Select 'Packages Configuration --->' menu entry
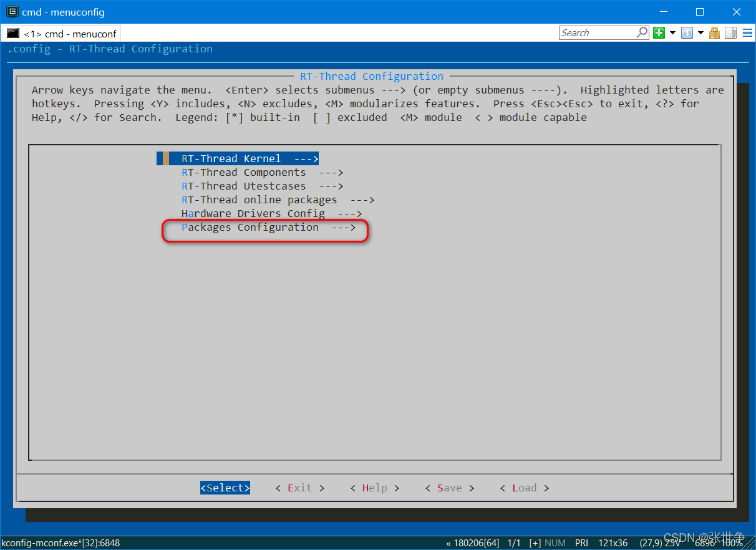This screenshot has width=756, height=550. coord(269,227)
